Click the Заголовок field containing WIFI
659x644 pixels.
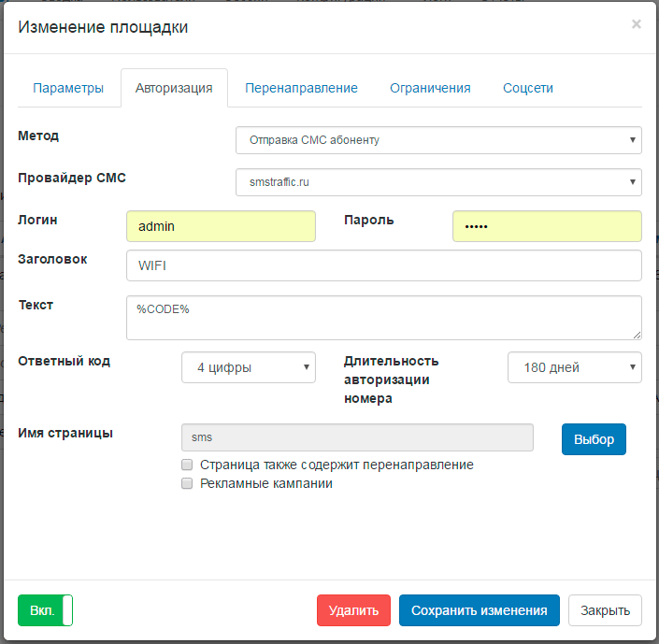pos(383,265)
